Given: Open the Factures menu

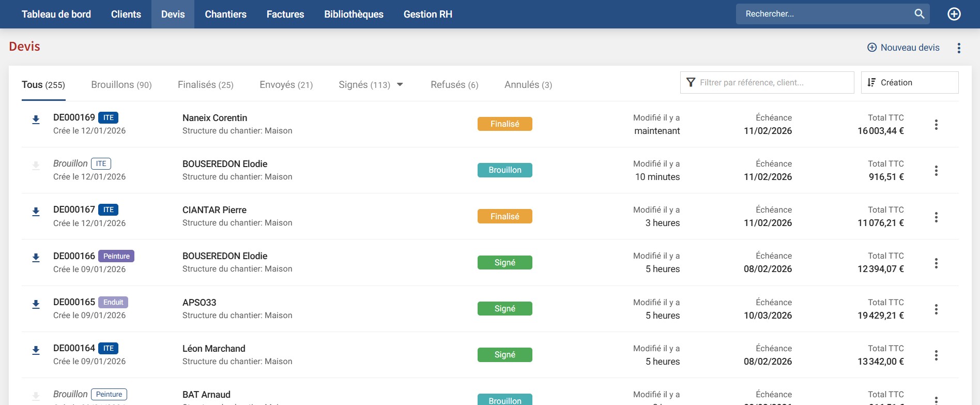Looking at the screenshot, I should coord(285,14).
